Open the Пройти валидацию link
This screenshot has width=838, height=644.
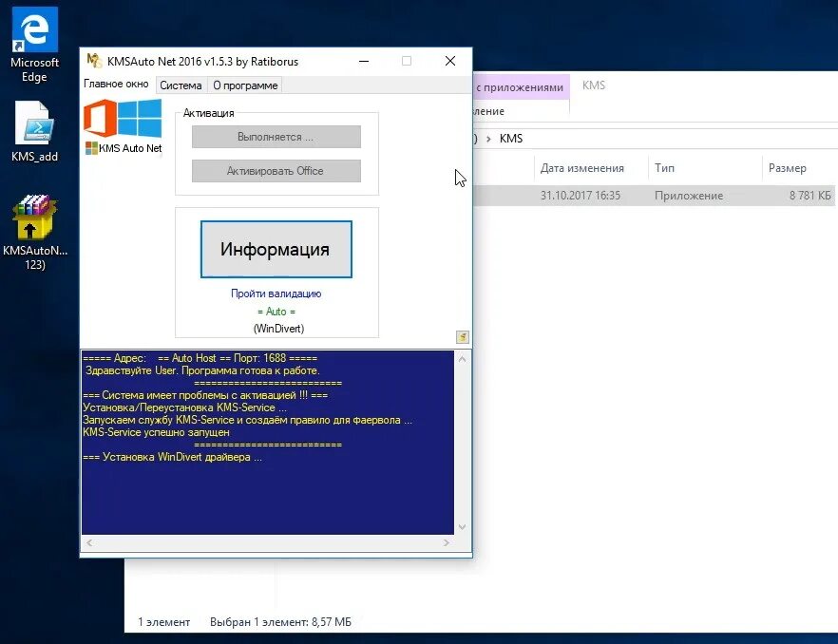(276, 294)
